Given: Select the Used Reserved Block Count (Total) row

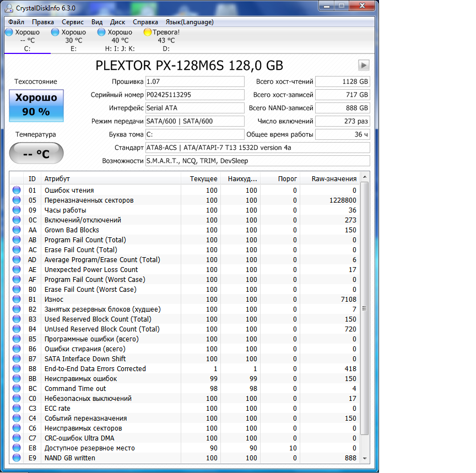Looking at the screenshot, I should point(185,319).
